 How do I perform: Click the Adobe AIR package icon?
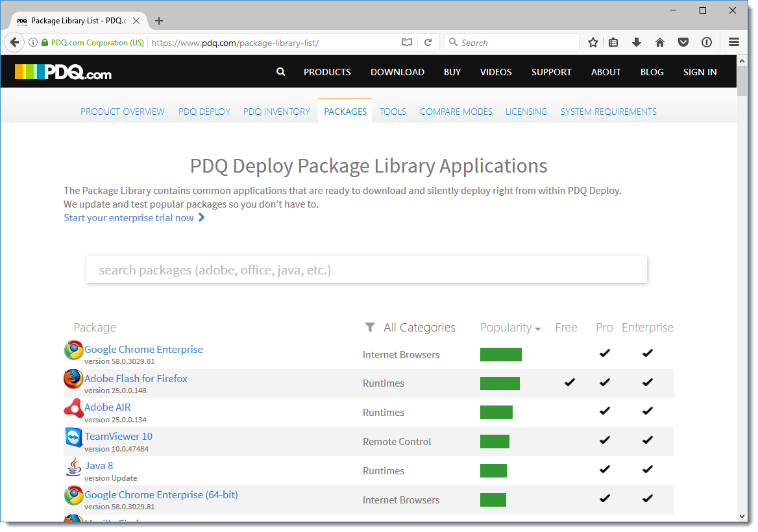73,409
